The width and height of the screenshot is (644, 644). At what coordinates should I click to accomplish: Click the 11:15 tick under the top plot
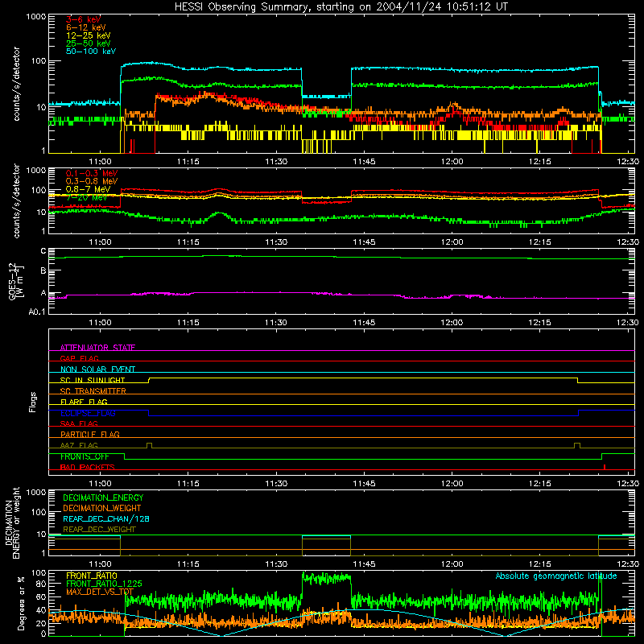pos(188,162)
